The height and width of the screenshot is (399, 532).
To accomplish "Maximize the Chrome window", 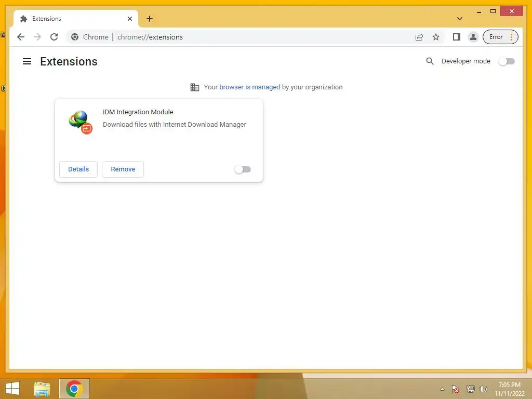I will [493, 11].
